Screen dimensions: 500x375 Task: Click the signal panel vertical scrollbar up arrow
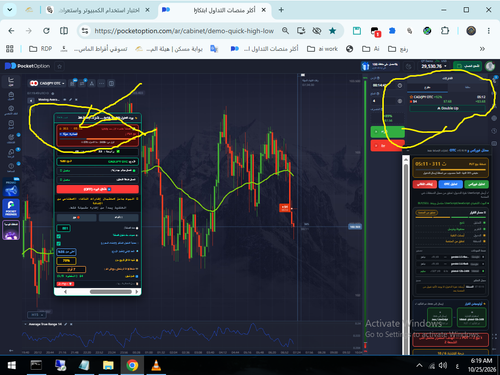tap(406, 160)
